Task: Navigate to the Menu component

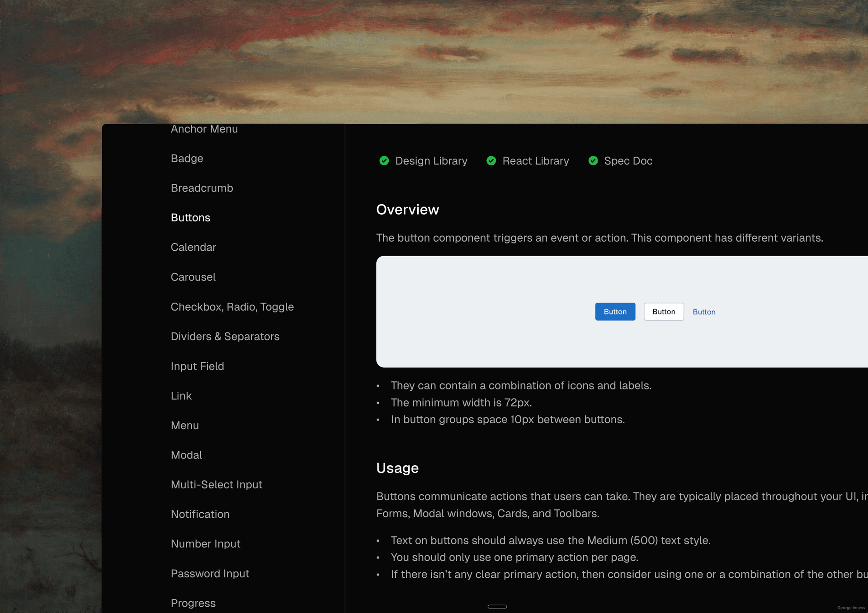Action: click(x=184, y=426)
